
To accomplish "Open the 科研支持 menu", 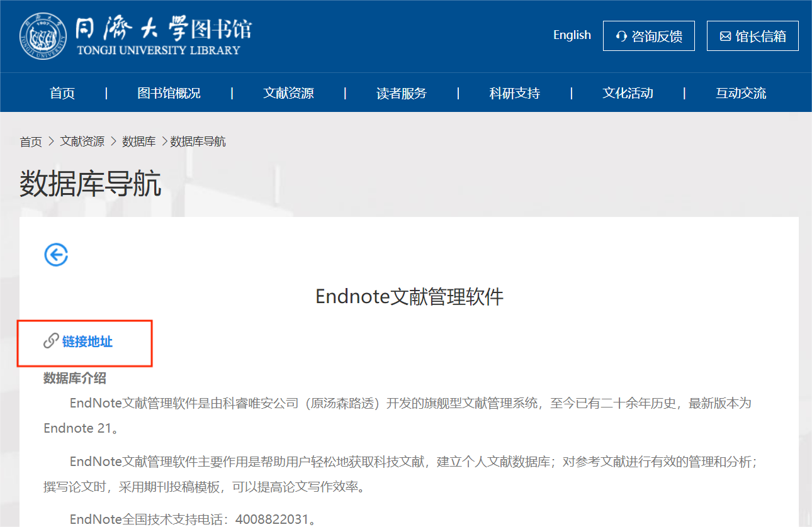I will [515, 93].
